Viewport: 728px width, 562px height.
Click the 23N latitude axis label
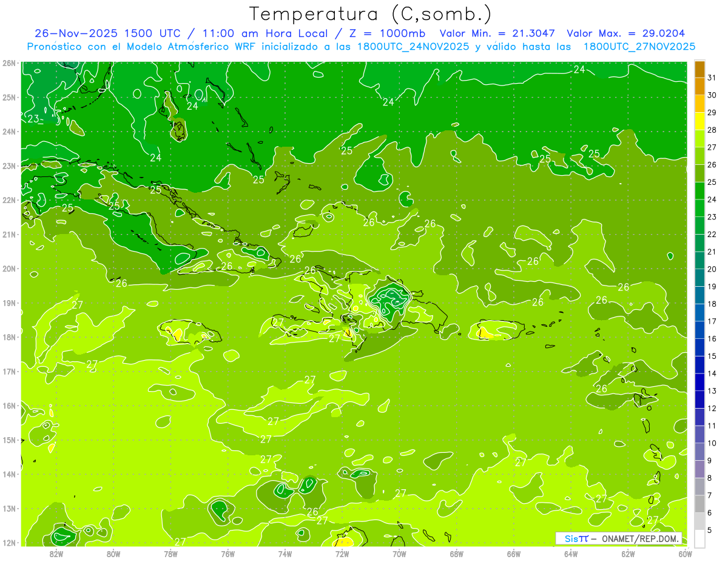coord(8,166)
